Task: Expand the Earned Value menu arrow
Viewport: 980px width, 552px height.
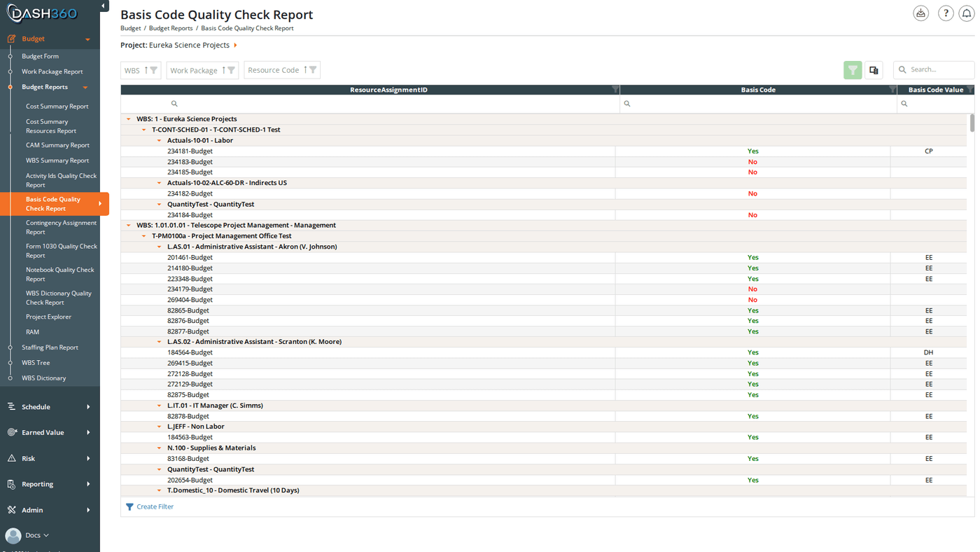Action: pyautogui.click(x=88, y=432)
